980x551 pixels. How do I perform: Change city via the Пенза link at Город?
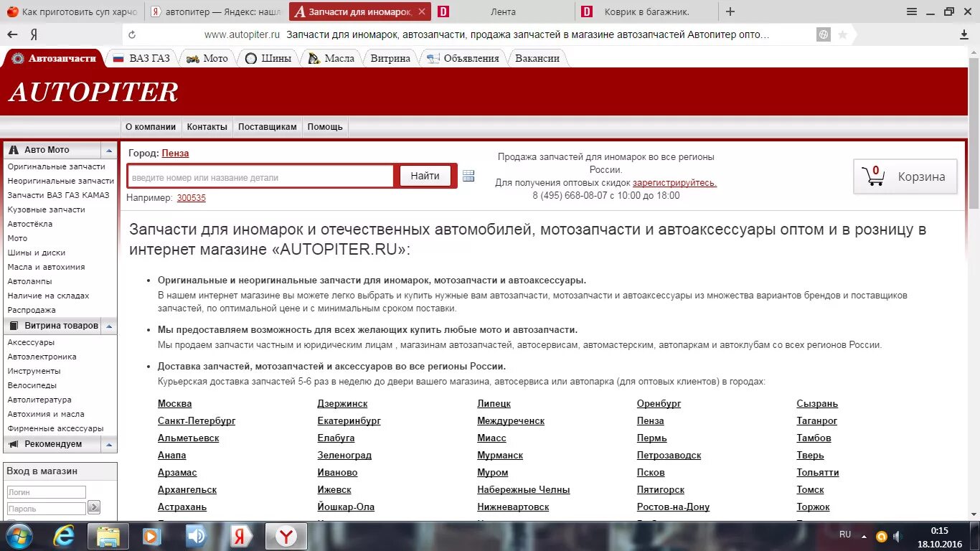tap(175, 154)
